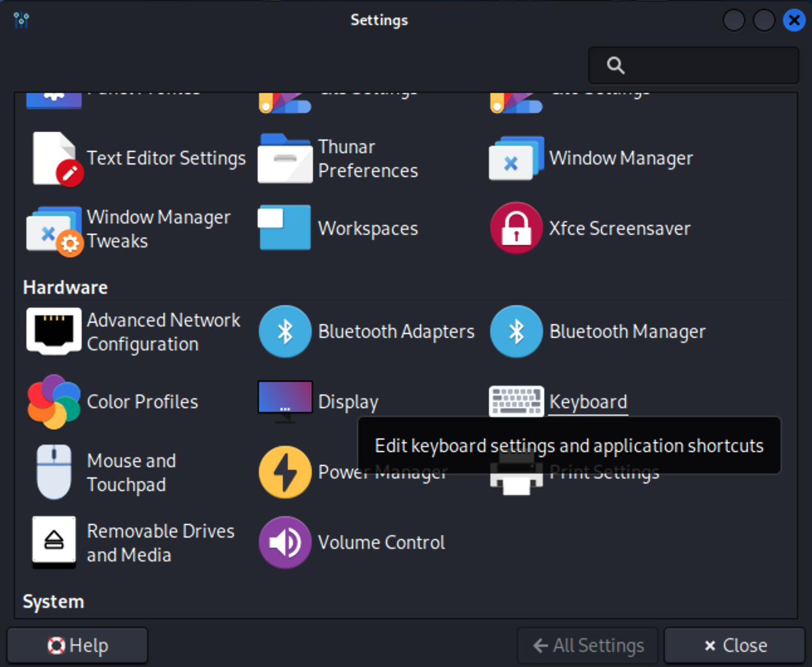Open Mouse and Touchpad settings
Image resolution: width=812 pixels, height=667 pixels.
tap(54, 472)
